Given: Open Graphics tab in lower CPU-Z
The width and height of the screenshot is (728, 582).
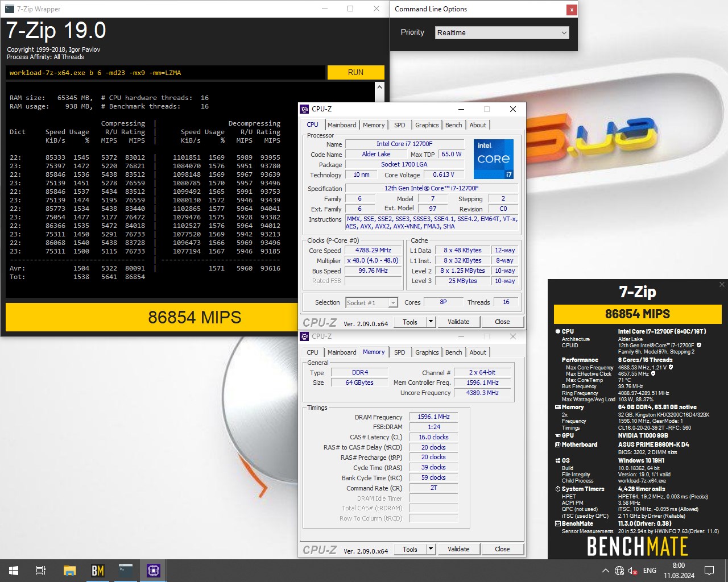Looking at the screenshot, I should tap(427, 352).
